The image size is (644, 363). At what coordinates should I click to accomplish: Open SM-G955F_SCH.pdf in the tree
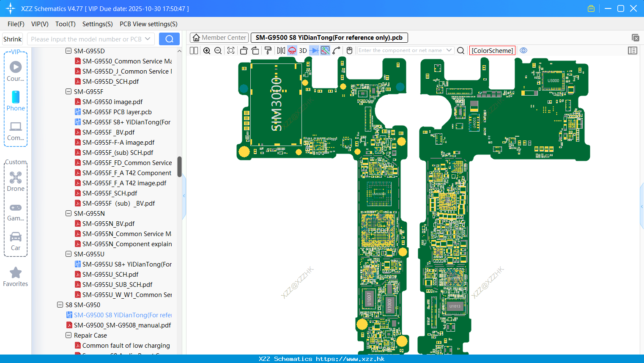106,193
